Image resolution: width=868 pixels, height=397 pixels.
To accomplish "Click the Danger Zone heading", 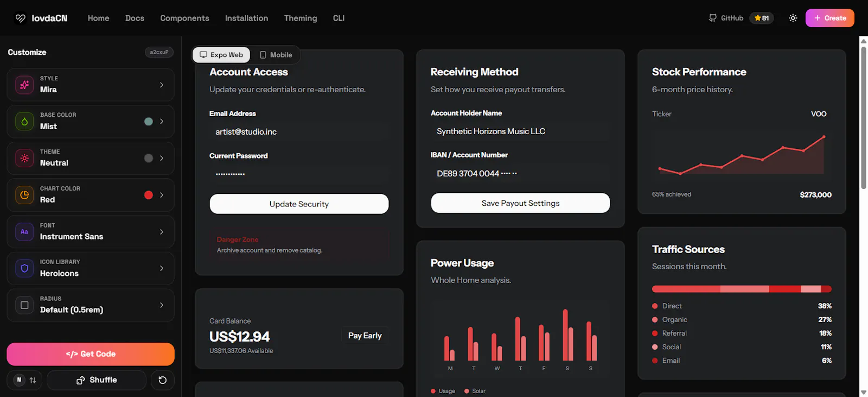I will point(238,240).
